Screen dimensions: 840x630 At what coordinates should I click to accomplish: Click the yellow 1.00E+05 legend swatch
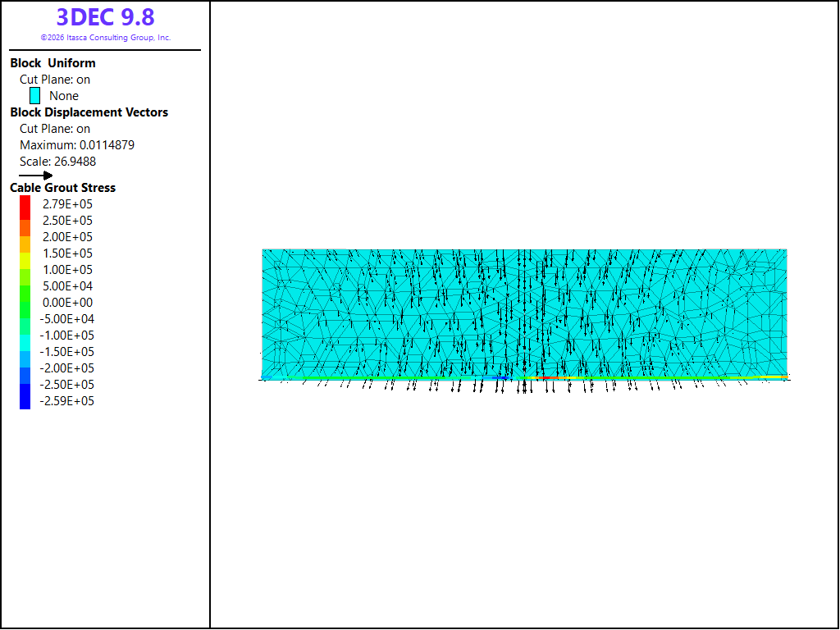click(25, 261)
